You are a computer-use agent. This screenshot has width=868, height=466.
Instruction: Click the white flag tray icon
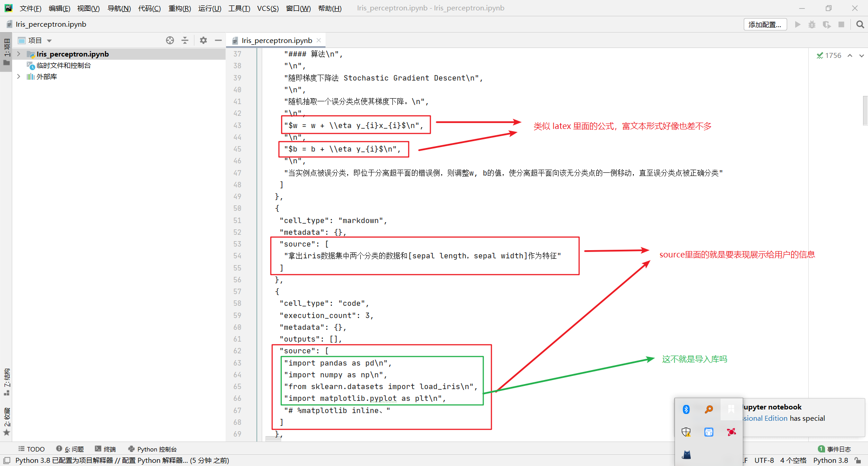tap(731, 409)
